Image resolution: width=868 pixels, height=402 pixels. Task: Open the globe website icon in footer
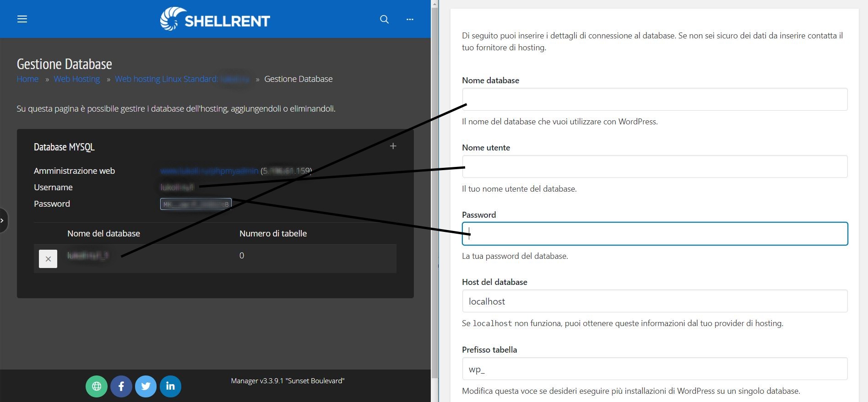click(97, 386)
